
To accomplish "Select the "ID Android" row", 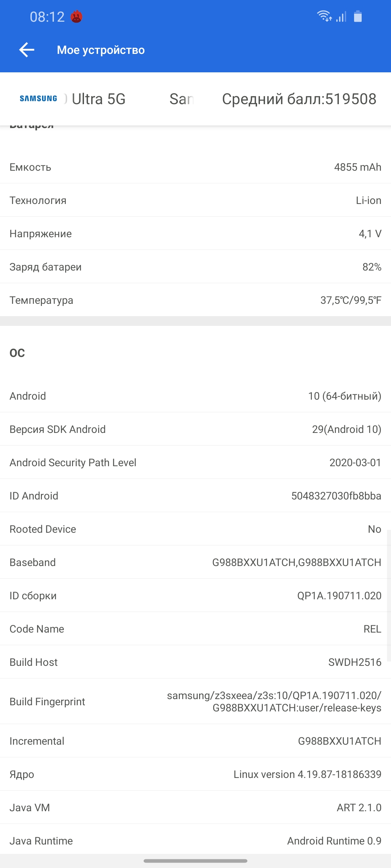I will (195, 495).
